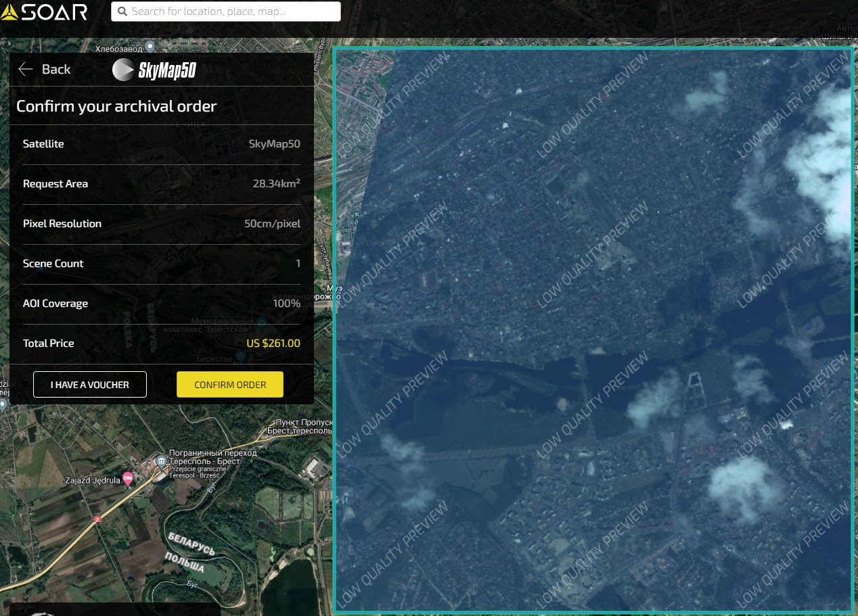Click Confirm Order button
Viewport: 858px width, 616px height.
click(230, 385)
